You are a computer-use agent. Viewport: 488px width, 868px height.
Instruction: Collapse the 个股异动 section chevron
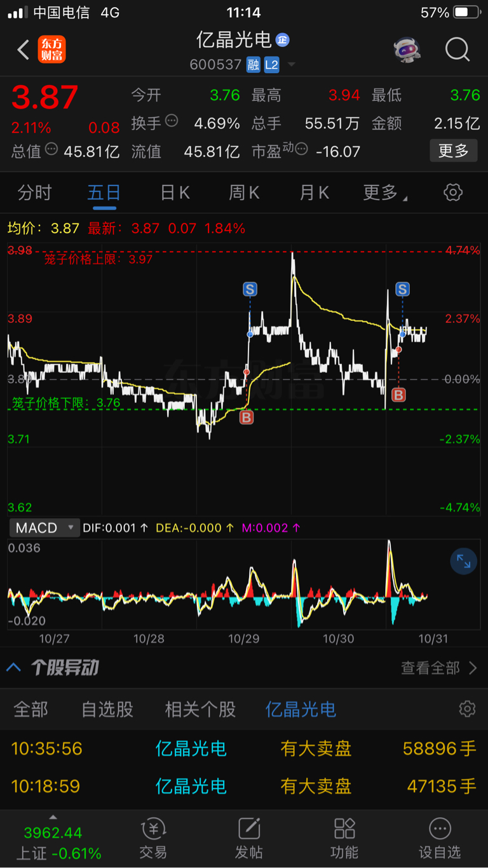13,668
